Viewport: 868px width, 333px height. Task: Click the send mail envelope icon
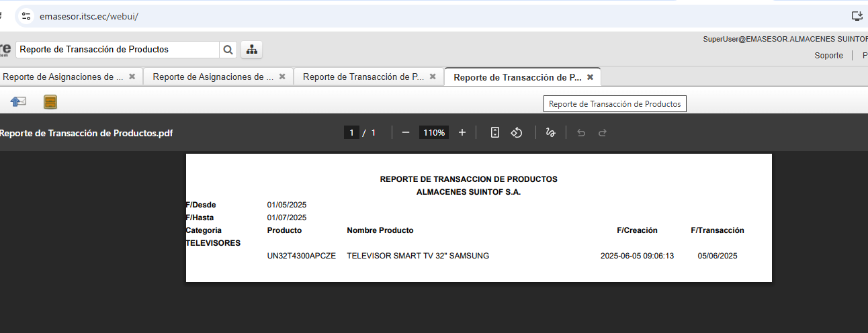(18, 101)
